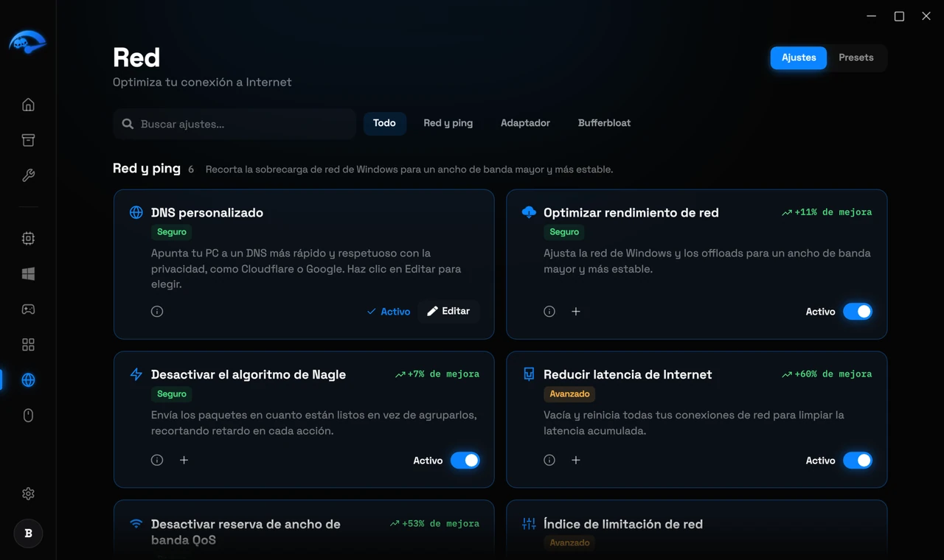
Task: Open the wrench tools icon in sidebar
Action: click(x=28, y=175)
